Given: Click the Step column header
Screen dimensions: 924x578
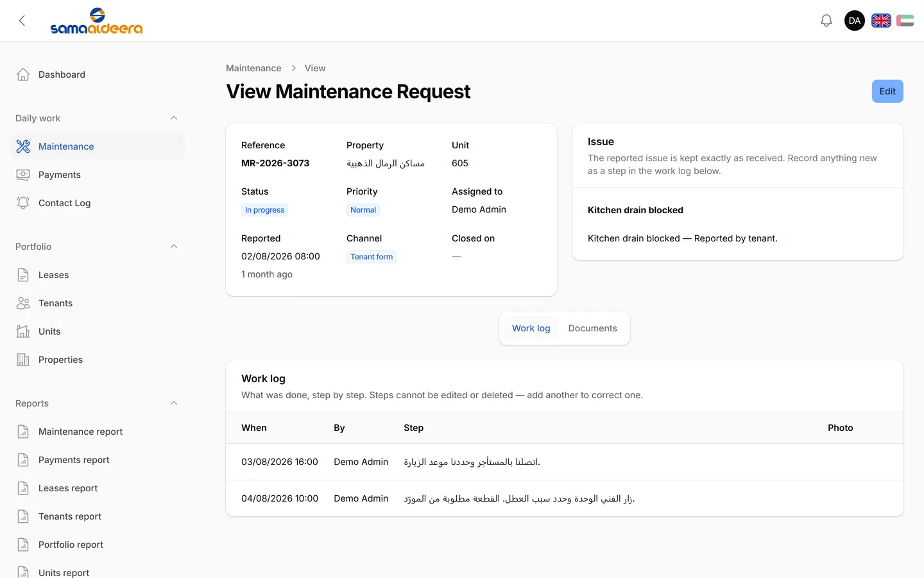Looking at the screenshot, I should (x=414, y=428).
